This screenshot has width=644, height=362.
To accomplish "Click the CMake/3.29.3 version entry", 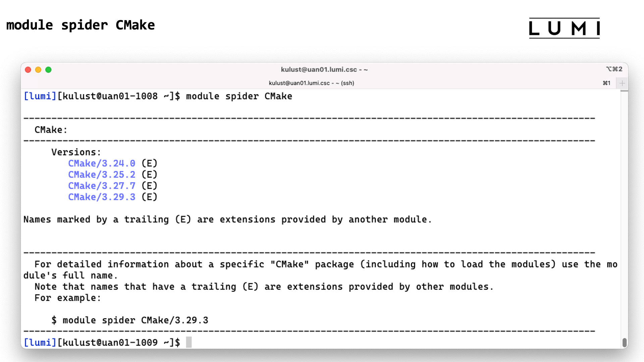I will 102,197.
